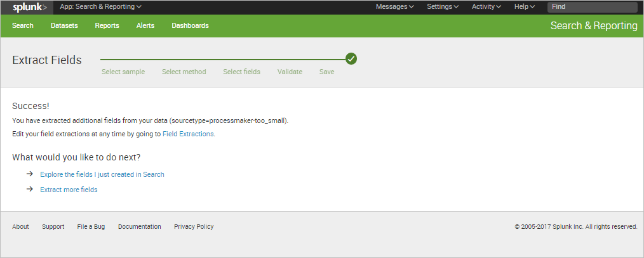This screenshot has width=644, height=258.
Task: Visit the Support footer link
Action: (x=53, y=226)
